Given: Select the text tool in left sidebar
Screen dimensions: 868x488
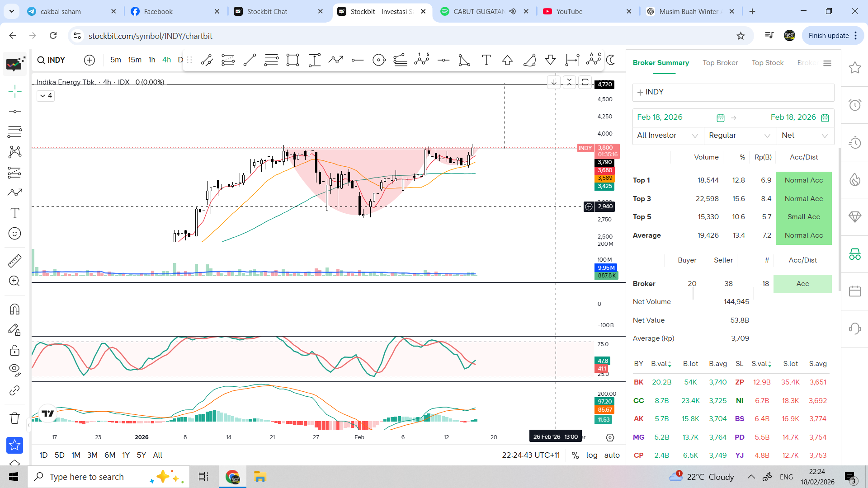Looking at the screenshot, I should pos(14,213).
